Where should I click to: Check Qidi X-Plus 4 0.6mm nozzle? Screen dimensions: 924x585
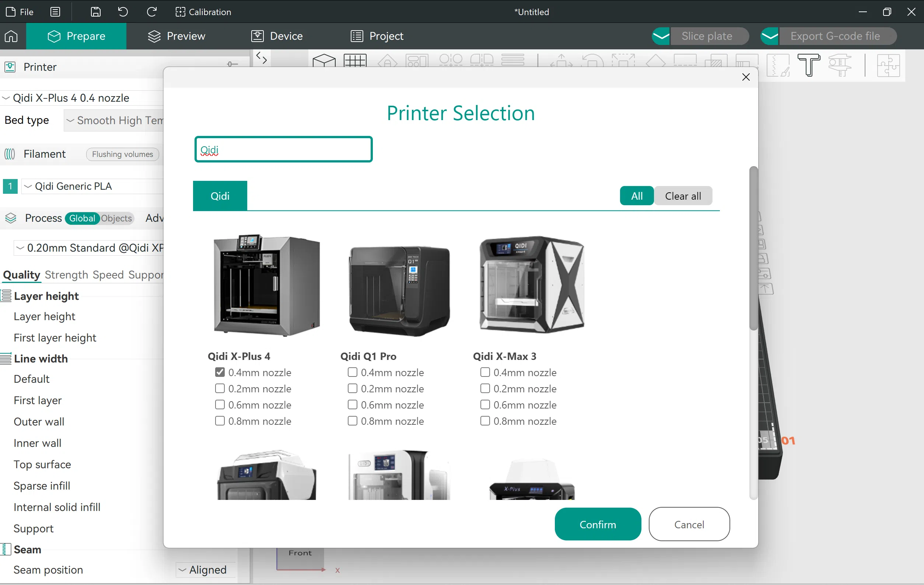(220, 405)
